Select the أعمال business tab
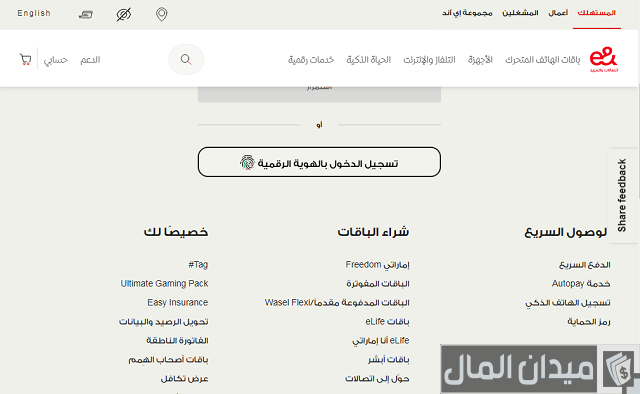The width and height of the screenshot is (640, 394). [558, 13]
